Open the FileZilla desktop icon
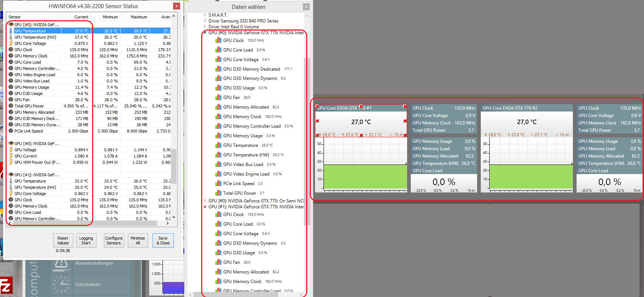This screenshot has width=644, height=297. click(x=6, y=286)
